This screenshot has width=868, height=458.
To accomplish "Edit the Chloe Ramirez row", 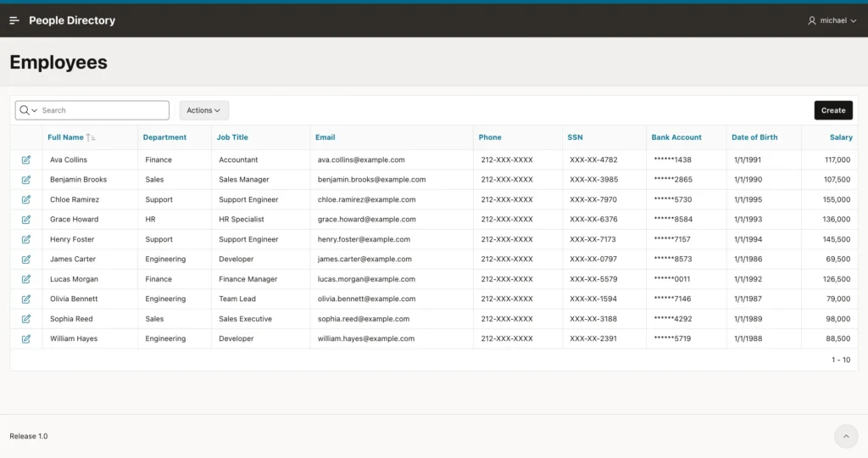I will coord(26,200).
